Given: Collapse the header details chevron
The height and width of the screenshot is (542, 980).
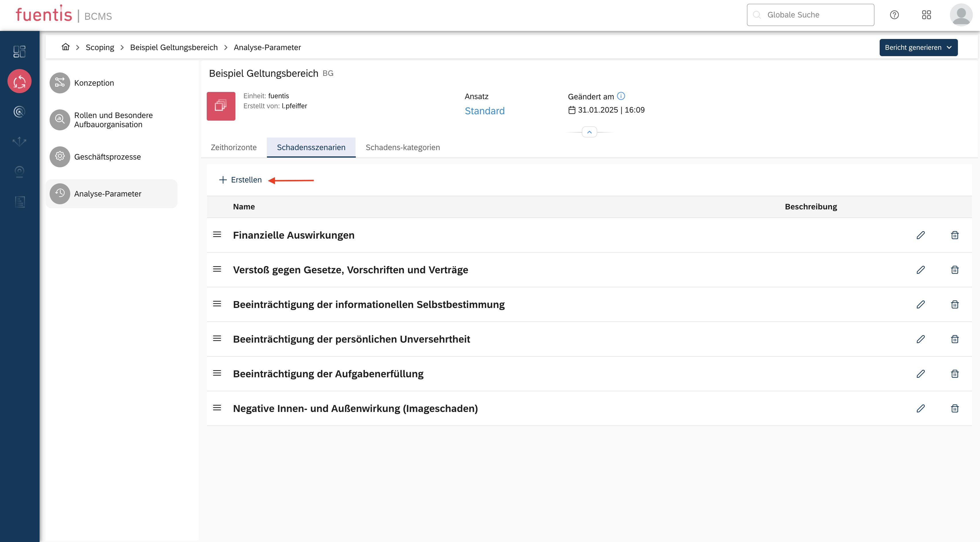Looking at the screenshot, I should point(589,132).
